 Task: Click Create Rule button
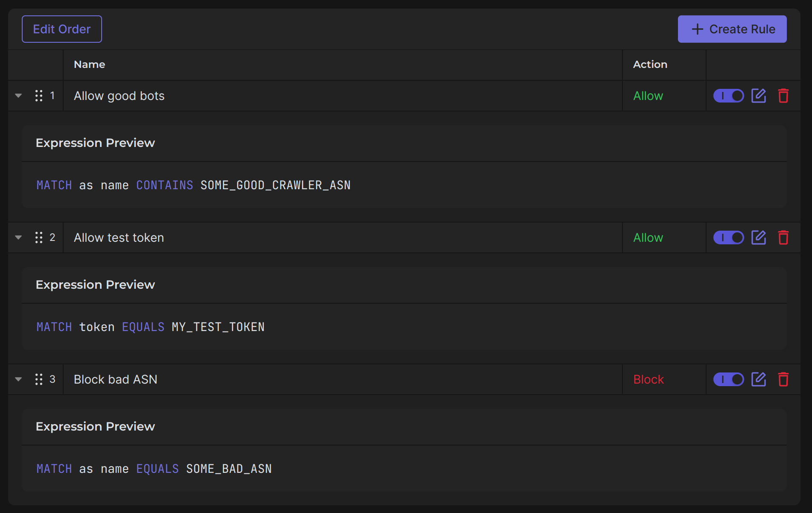pyautogui.click(x=732, y=29)
